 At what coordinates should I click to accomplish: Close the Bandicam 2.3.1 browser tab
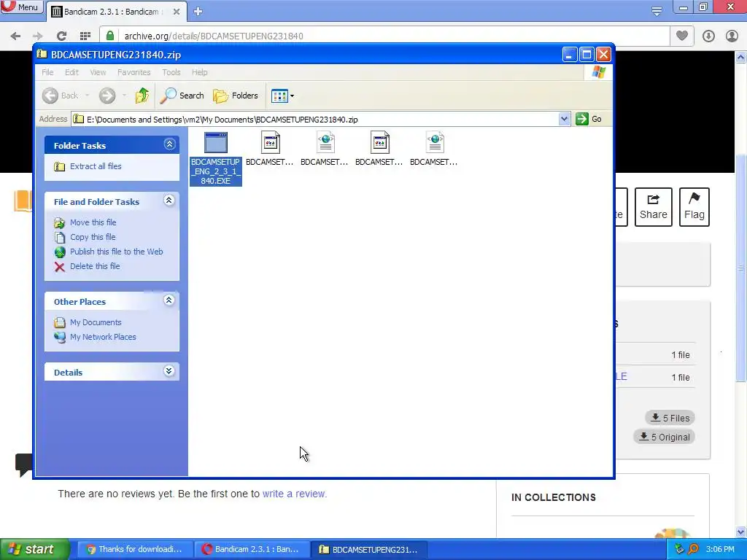[x=177, y=12]
